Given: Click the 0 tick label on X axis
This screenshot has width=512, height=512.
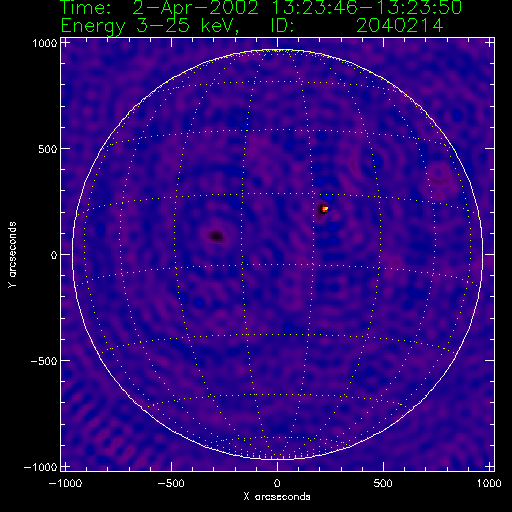Looking at the screenshot, I should (277, 483).
